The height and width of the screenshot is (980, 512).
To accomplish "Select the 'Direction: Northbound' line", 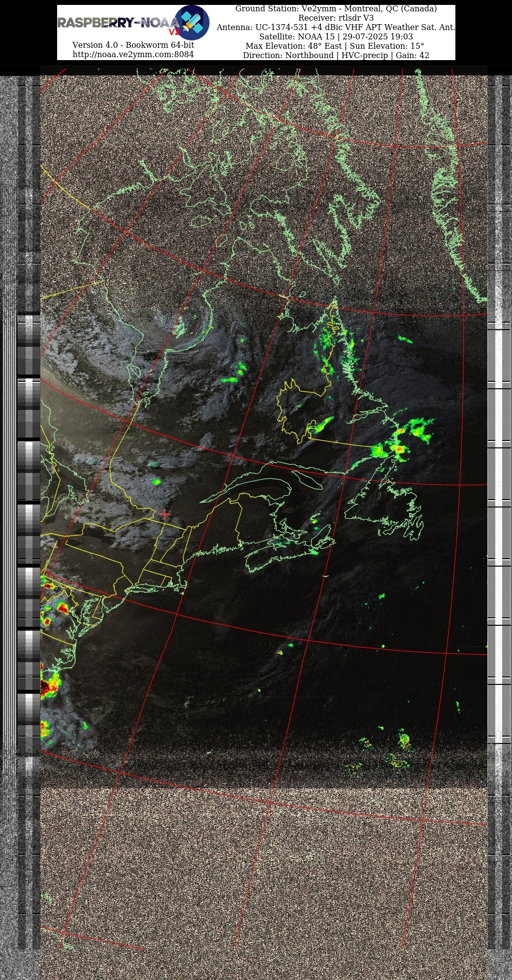I will [x=336, y=55].
